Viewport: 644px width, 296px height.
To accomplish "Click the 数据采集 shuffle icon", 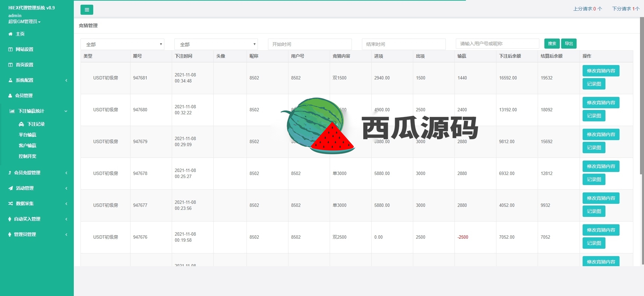I will click(11, 203).
